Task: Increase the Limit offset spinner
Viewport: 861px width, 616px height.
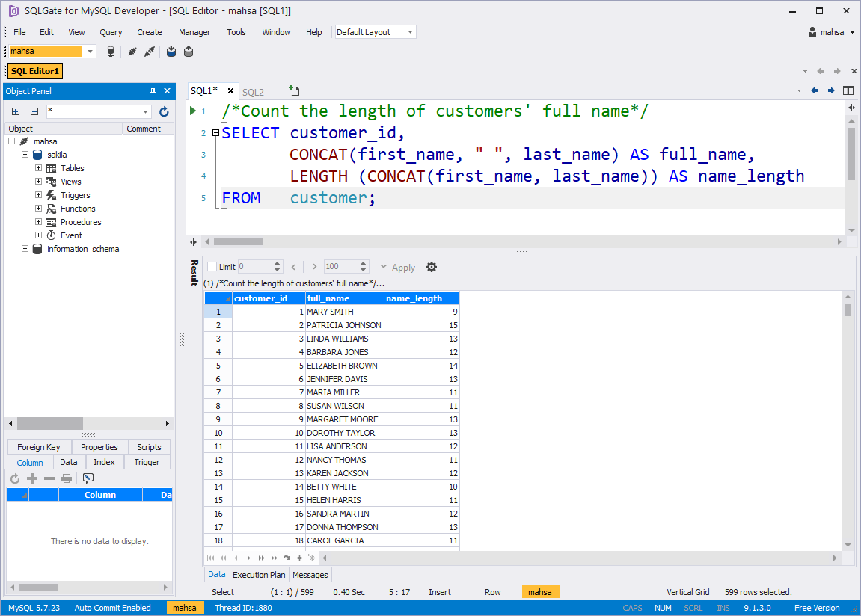Action: pyautogui.click(x=278, y=264)
